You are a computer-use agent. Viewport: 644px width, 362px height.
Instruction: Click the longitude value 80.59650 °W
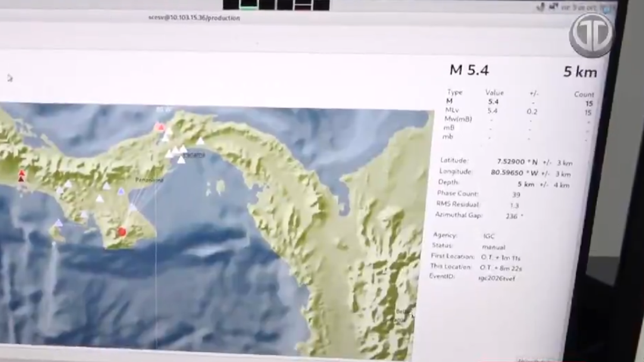click(x=514, y=173)
